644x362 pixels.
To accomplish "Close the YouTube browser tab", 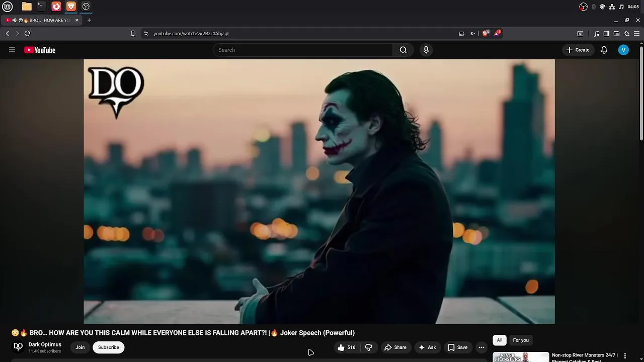I will click(77, 20).
